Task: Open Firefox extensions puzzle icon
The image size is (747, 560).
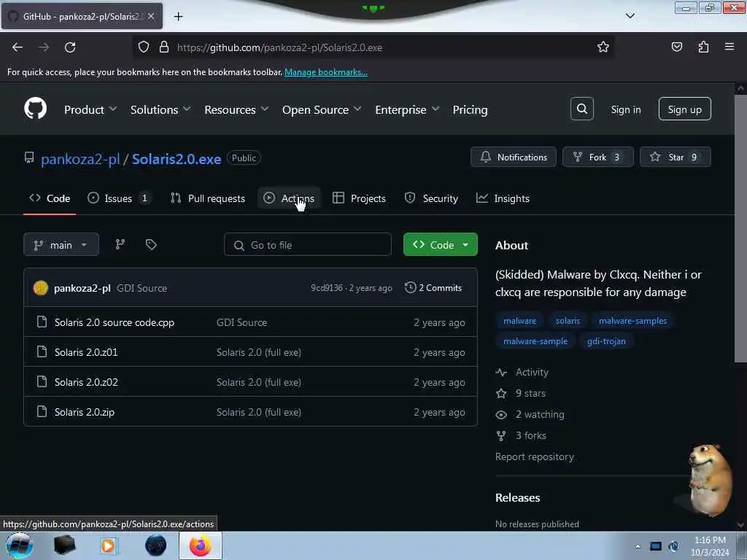Action: click(x=703, y=47)
